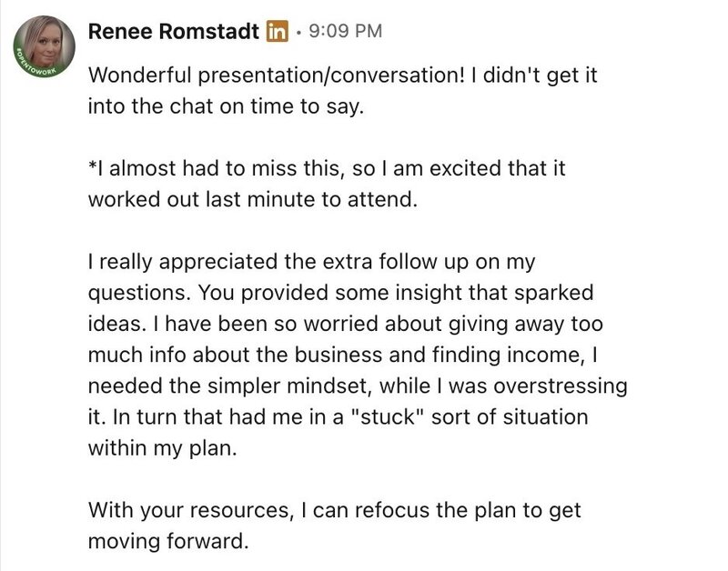Open the LinkedIn badge icon beside the name
The height and width of the screenshot is (571, 728).
click(278, 32)
